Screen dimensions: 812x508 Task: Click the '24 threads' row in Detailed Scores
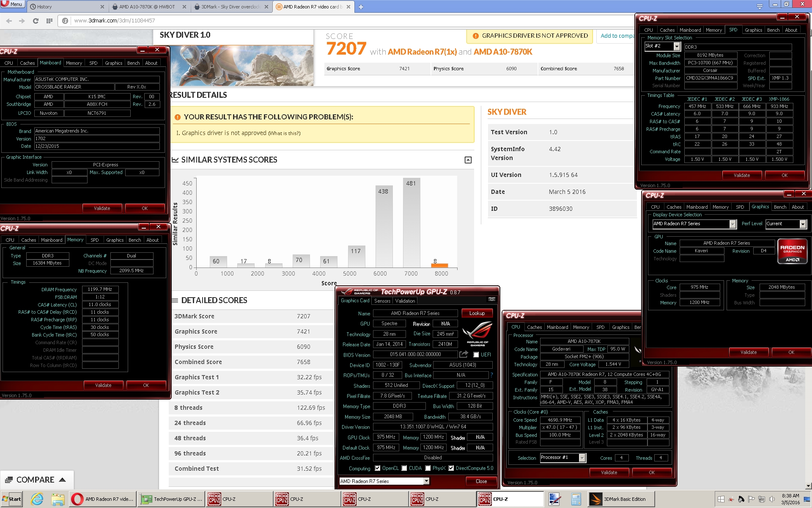coord(252,423)
